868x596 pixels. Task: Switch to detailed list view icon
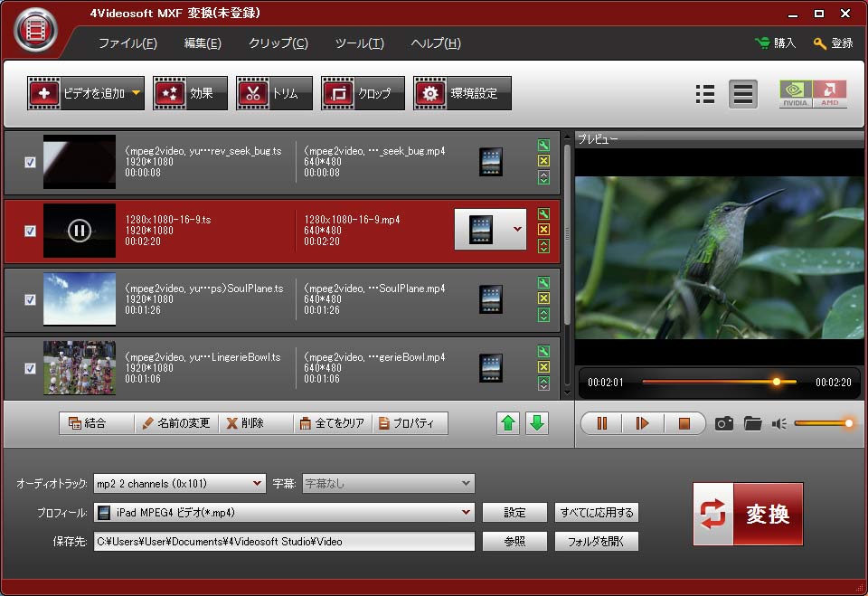pyautogui.click(x=705, y=94)
